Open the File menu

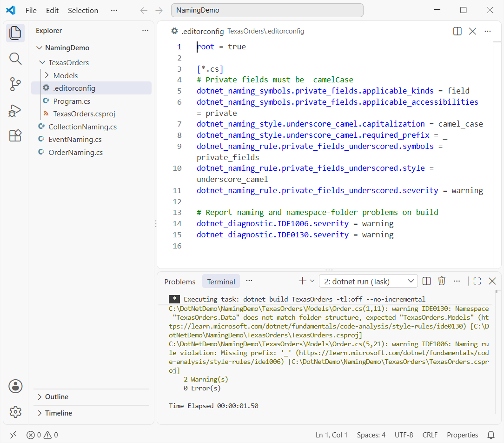(x=31, y=10)
